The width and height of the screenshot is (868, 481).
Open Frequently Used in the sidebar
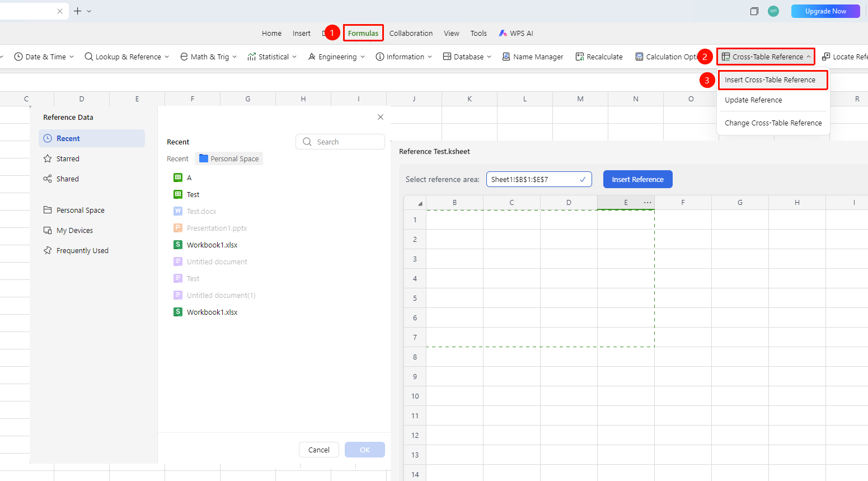pyautogui.click(x=92, y=250)
